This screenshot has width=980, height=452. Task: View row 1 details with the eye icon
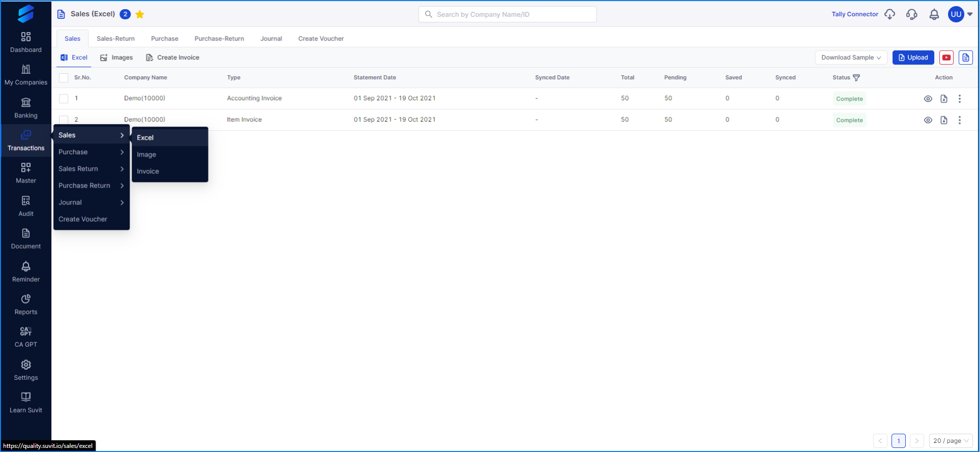tap(928, 99)
